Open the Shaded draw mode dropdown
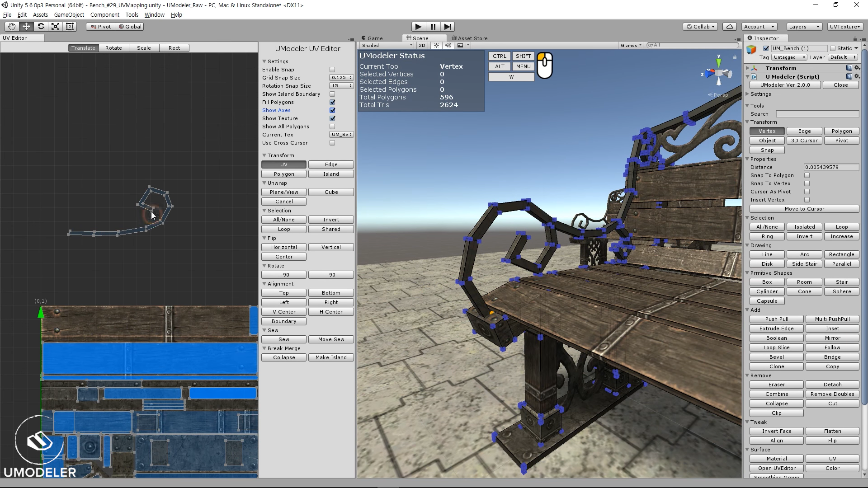The width and height of the screenshot is (868, 488). (387, 45)
